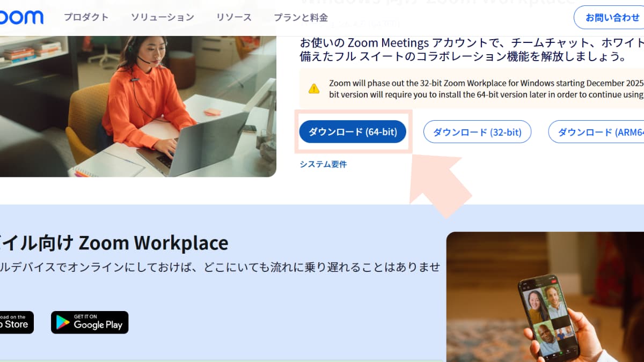Click the モバイル向け Zoom Workplace heading
Screen dimensions: 644x362
[x=114, y=243]
